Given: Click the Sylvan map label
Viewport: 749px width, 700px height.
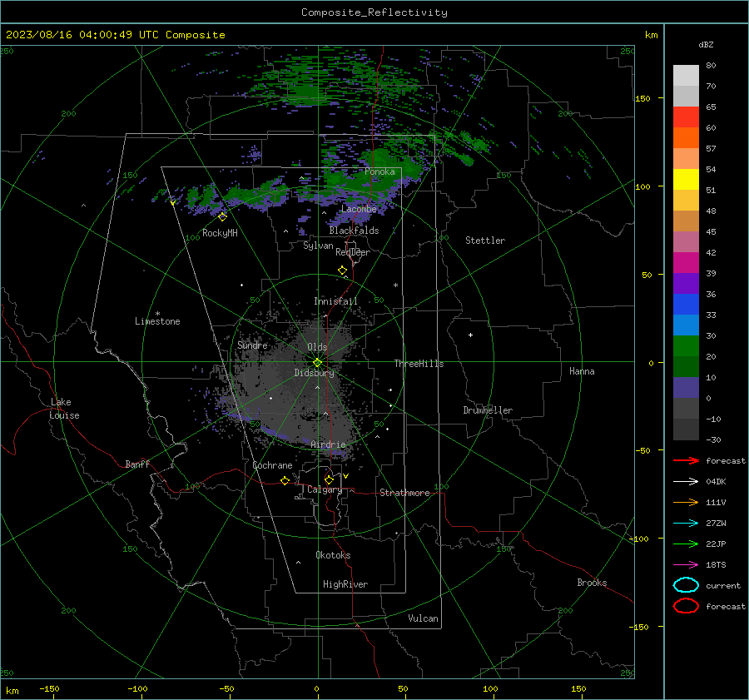Looking at the screenshot, I should tap(318, 246).
